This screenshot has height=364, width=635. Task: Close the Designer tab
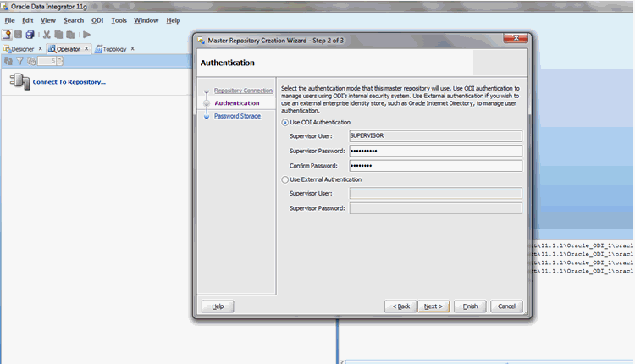click(x=40, y=48)
